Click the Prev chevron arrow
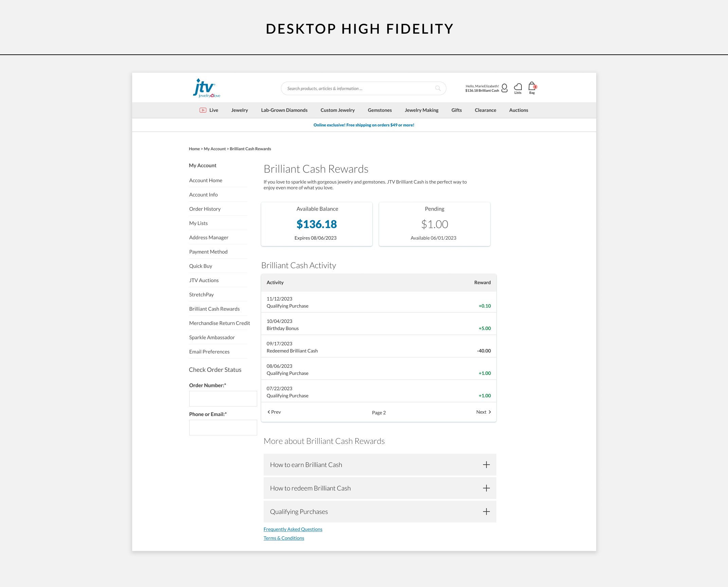 269,412
